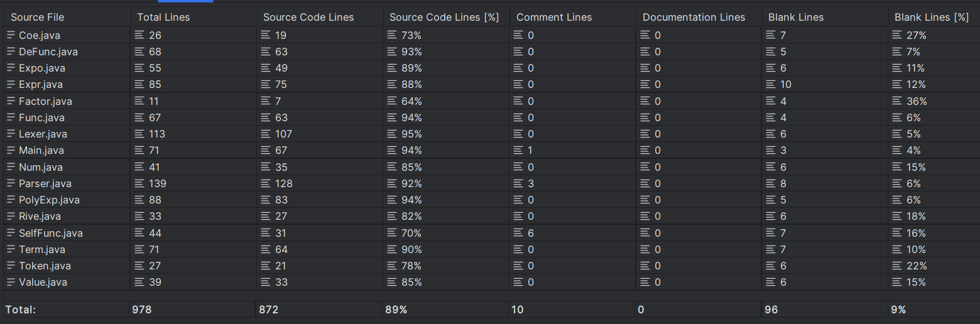Select the Lexer.java file name

click(x=43, y=134)
